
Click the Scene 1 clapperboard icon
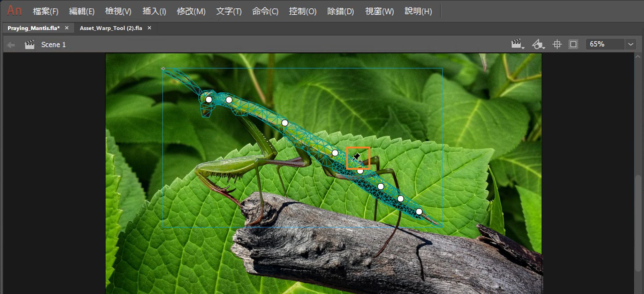pos(30,44)
